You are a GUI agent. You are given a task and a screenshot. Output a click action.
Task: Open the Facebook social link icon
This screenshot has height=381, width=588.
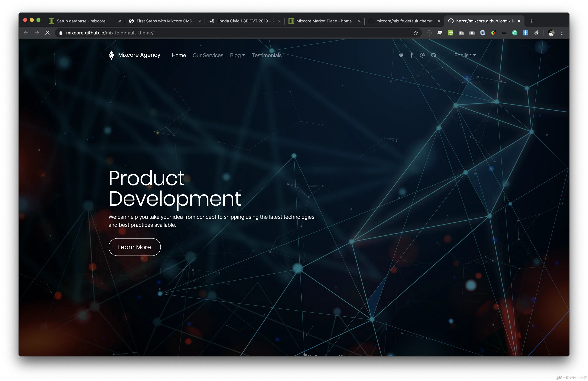click(x=412, y=55)
